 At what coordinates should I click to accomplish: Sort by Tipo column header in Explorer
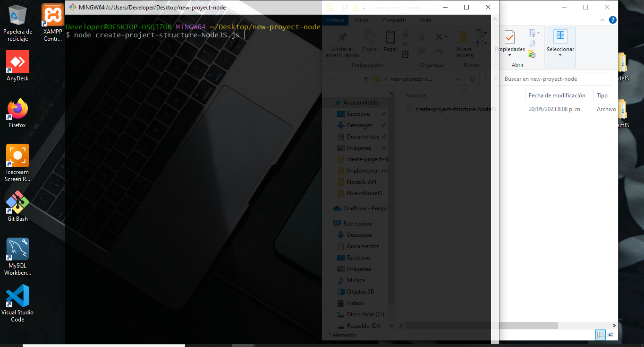602,95
